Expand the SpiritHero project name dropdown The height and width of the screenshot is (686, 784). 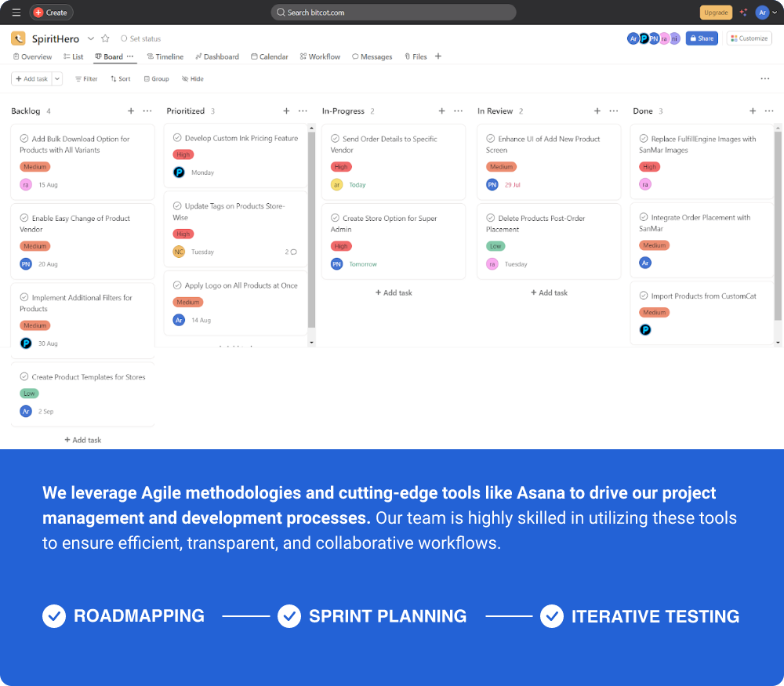coord(91,38)
